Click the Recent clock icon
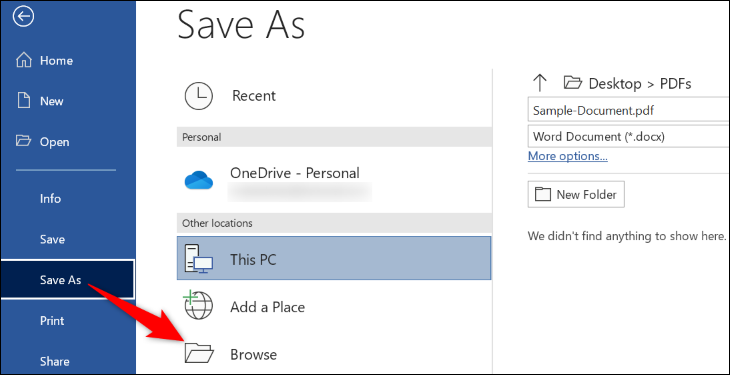 [x=198, y=96]
